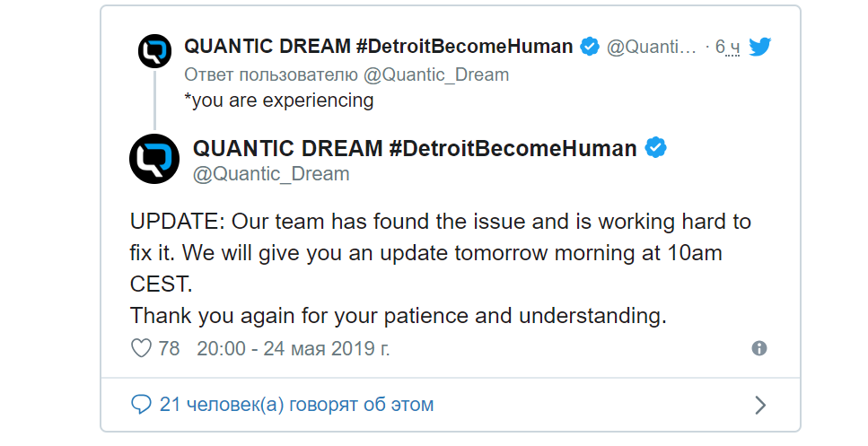Screen dimensions: 868x446
Task: Open the "6 ч" timestamp link
Action: [x=727, y=48]
